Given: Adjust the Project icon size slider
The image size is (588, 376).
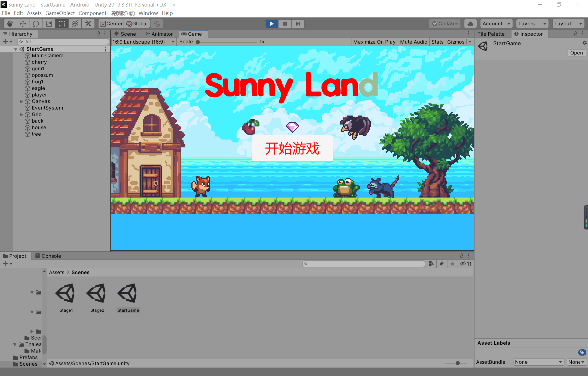Looking at the screenshot, I should [x=456, y=363].
